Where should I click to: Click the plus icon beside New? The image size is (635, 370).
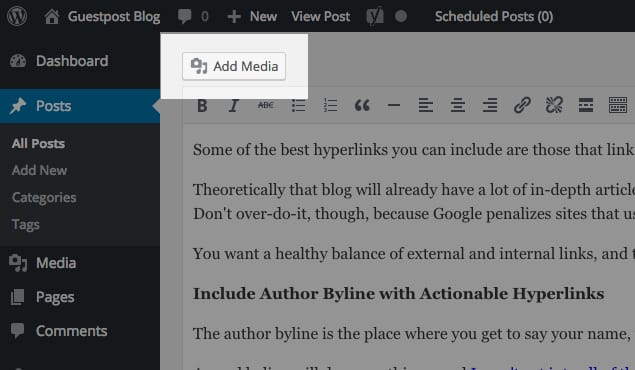(234, 17)
